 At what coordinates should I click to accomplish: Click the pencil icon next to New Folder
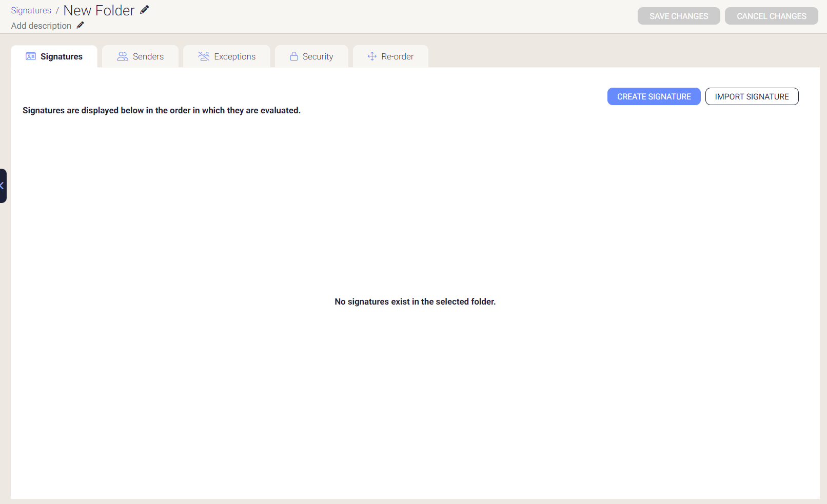[144, 9]
